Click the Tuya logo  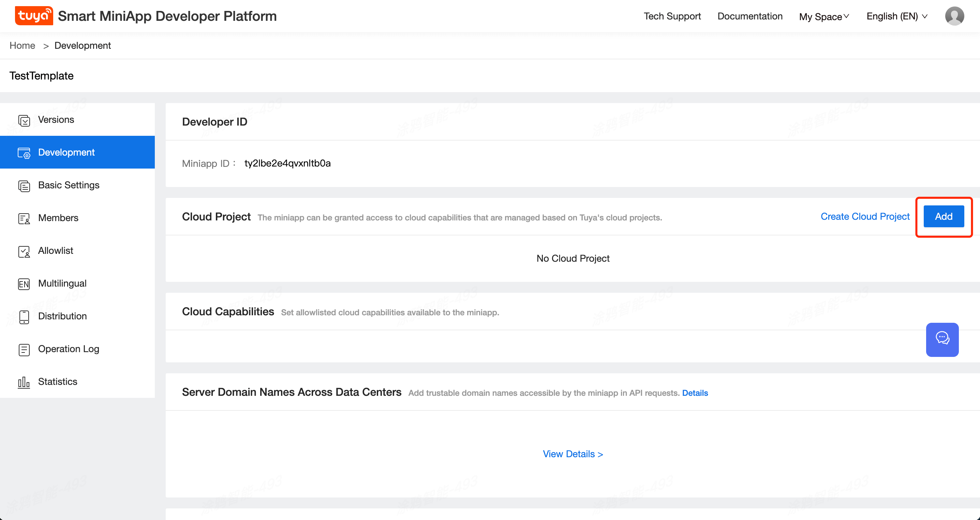click(x=34, y=16)
